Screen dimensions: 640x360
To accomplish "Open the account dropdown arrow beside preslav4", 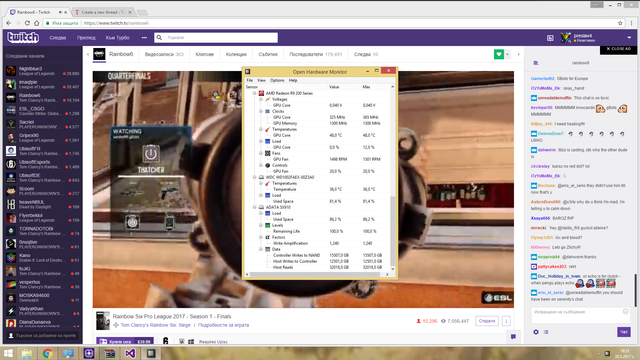I will tap(629, 38).
